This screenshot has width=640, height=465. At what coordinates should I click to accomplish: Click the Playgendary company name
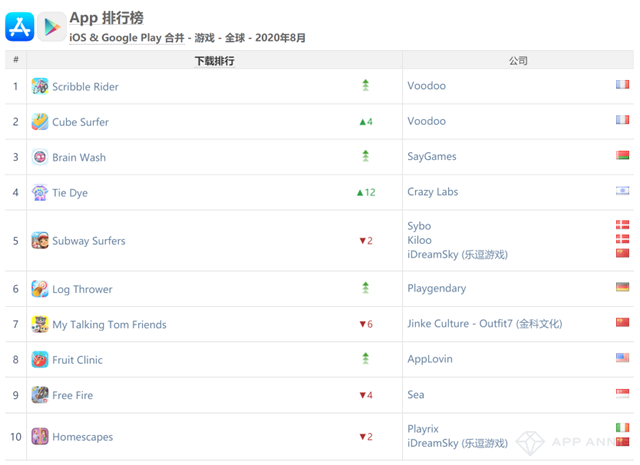(439, 289)
